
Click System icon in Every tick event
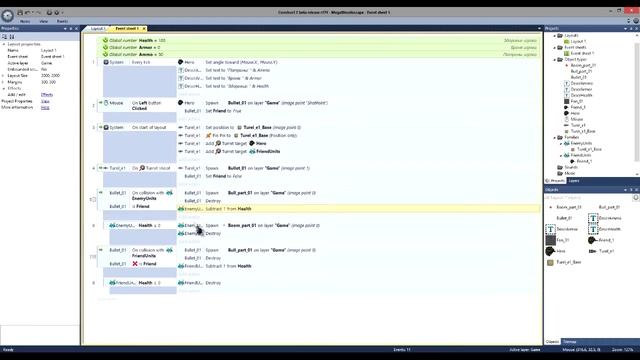pos(106,62)
